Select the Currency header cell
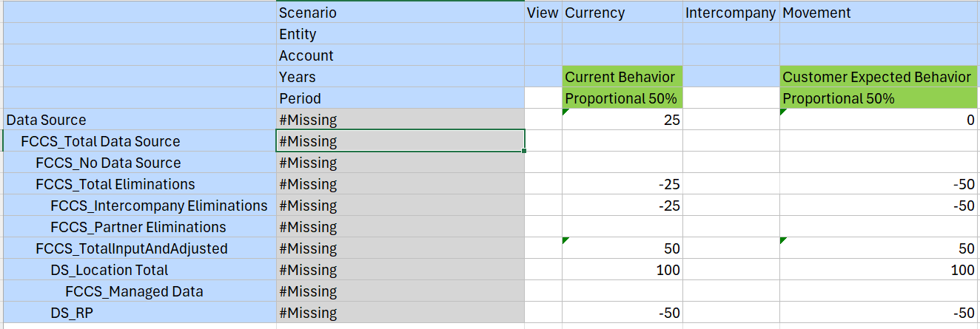Viewport: 980px width, 329px height. [622, 13]
